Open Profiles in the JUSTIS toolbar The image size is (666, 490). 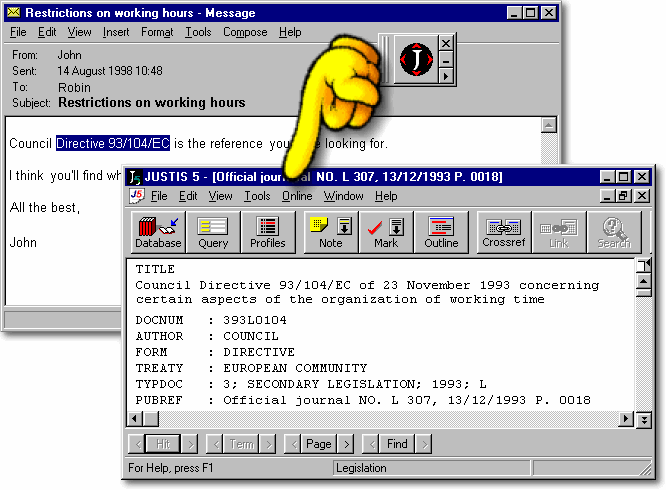[268, 232]
